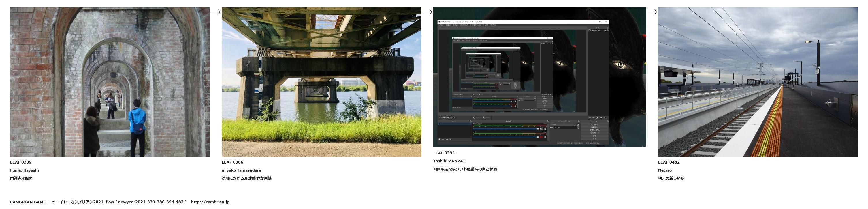
Task: Move source up with the up arrow
Action: (600, 117)
